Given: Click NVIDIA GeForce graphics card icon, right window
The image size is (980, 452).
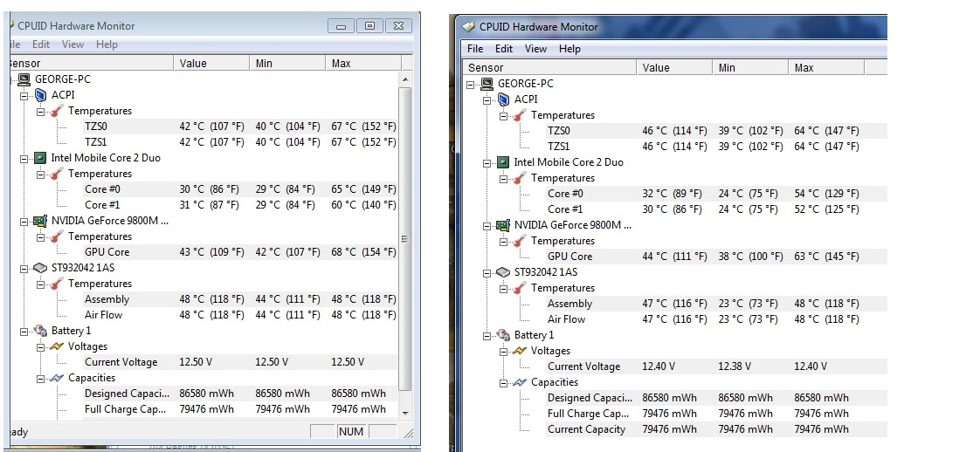Looking at the screenshot, I should (x=504, y=225).
